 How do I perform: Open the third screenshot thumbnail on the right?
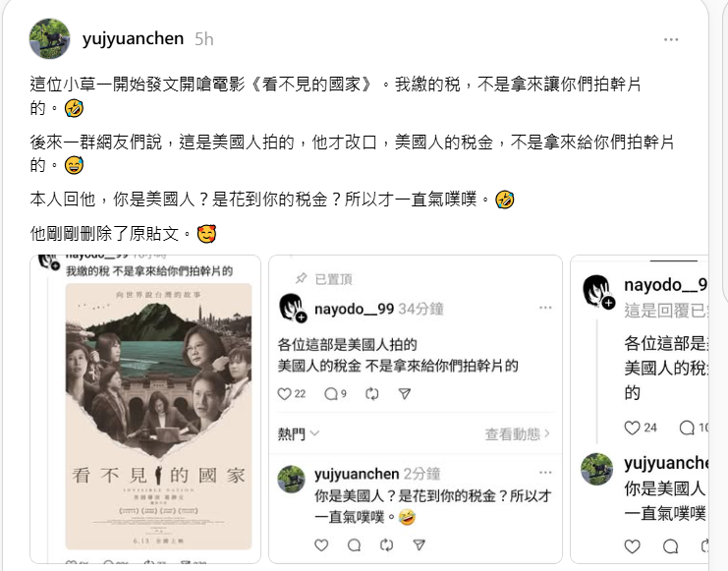640,409
